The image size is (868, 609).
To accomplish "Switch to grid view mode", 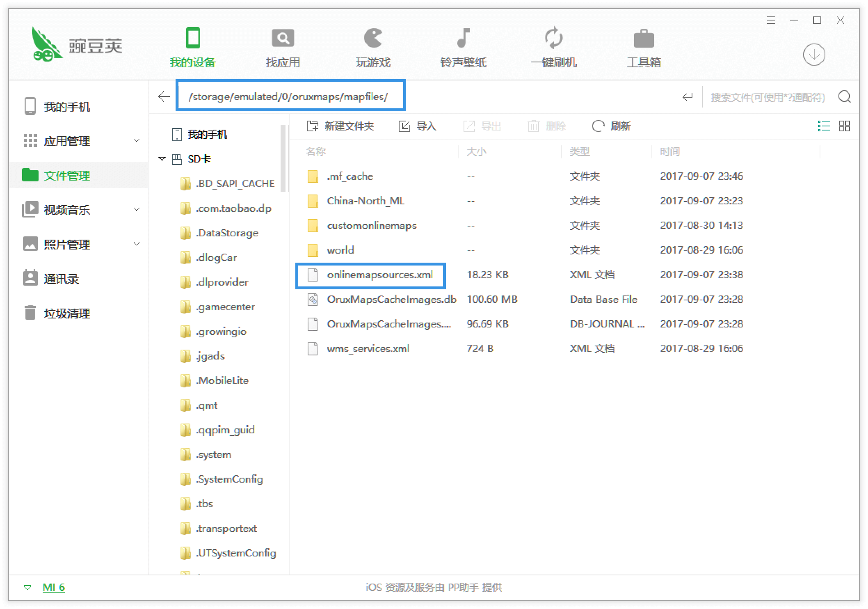I will click(844, 126).
